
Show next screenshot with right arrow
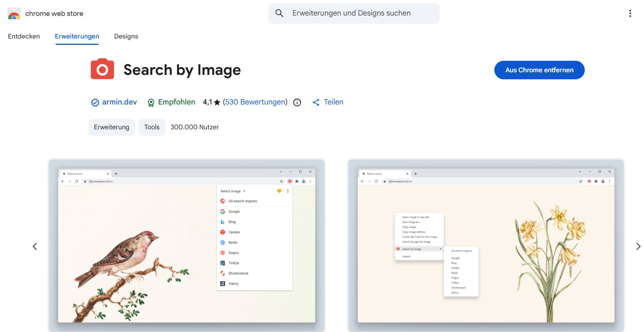638,246
